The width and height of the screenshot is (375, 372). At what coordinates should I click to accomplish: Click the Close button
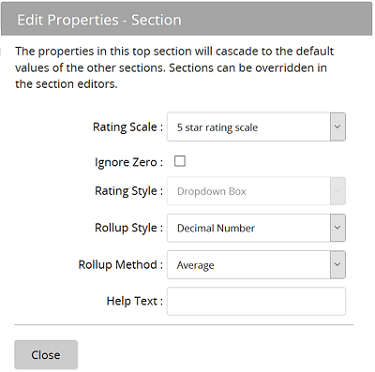tap(46, 355)
